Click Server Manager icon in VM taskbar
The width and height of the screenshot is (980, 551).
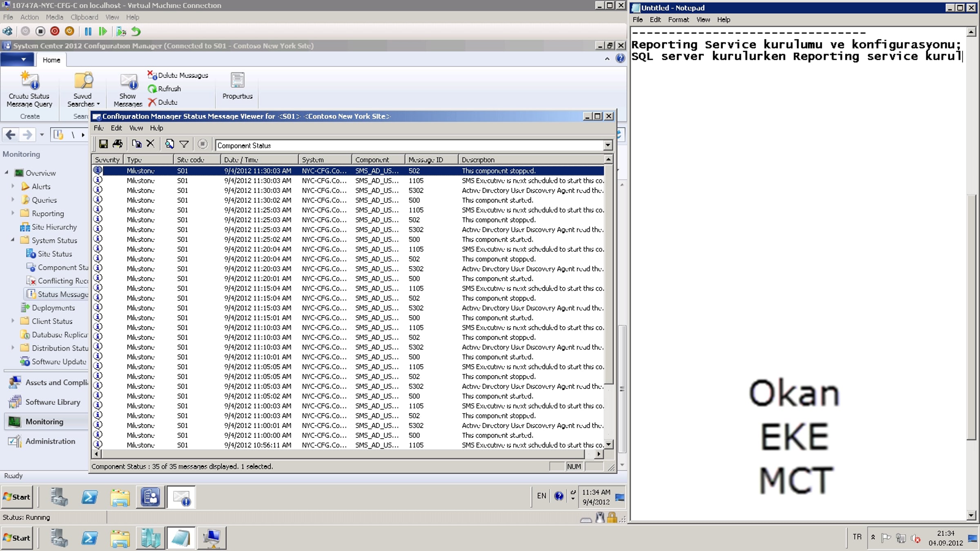pyautogui.click(x=59, y=497)
